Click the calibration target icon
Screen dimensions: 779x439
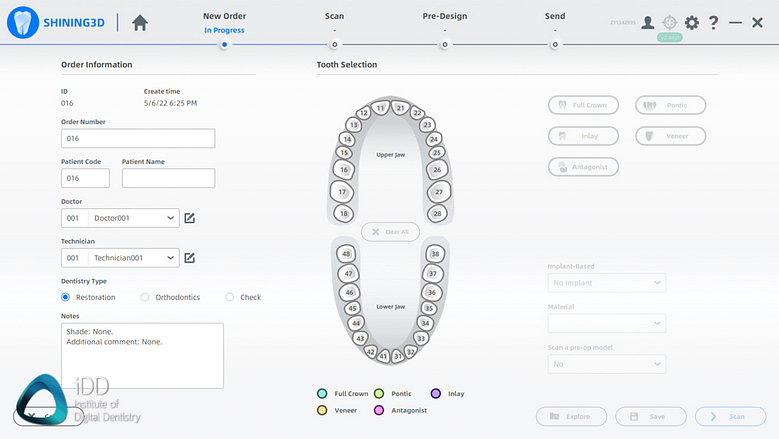669,22
